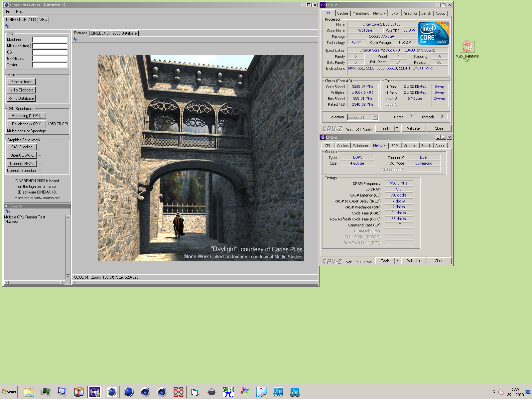The width and height of the screenshot is (532, 399).
Task: Click the Console scrollbar up arrow
Action: click(68, 217)
